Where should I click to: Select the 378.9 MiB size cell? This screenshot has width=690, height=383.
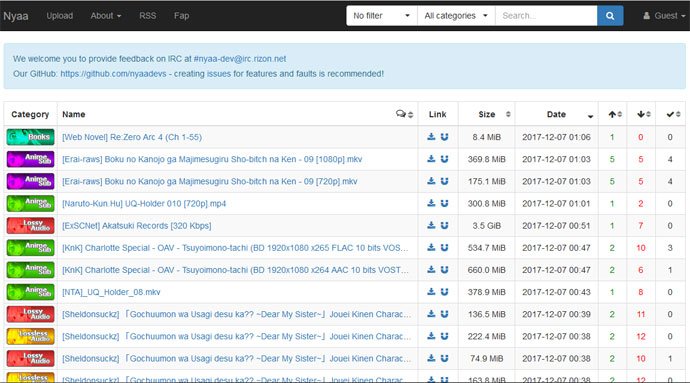click(487, 292)
